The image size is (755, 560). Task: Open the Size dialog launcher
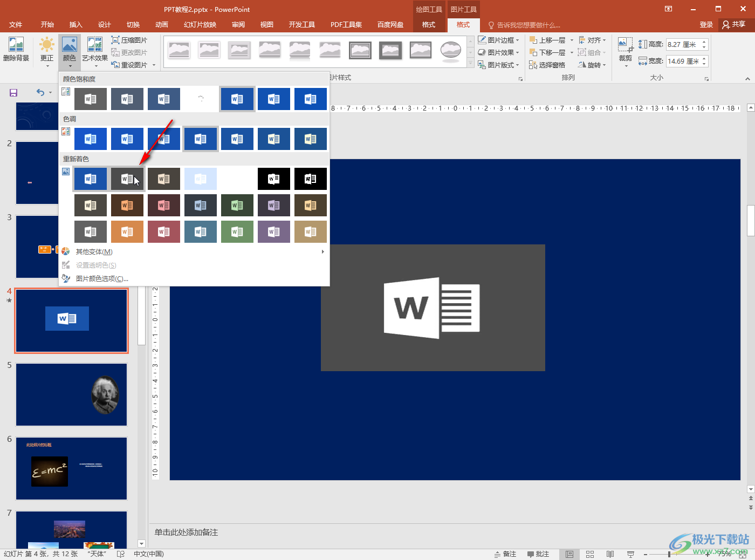(x=706, y=79)
